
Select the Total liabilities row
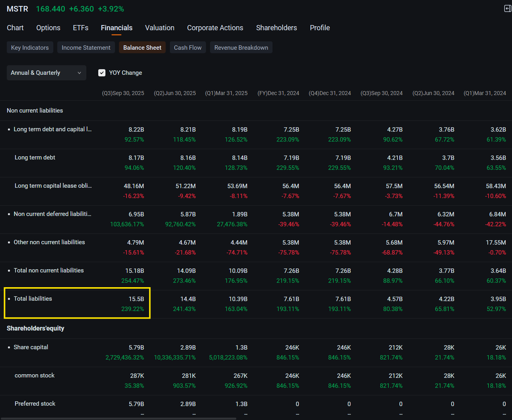(256, 304)
